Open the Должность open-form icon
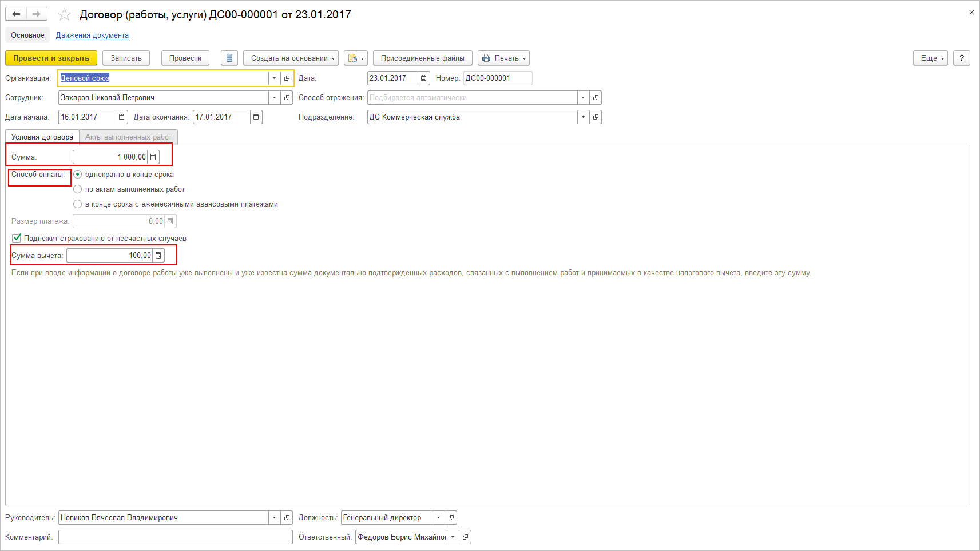 click(451, 518)
